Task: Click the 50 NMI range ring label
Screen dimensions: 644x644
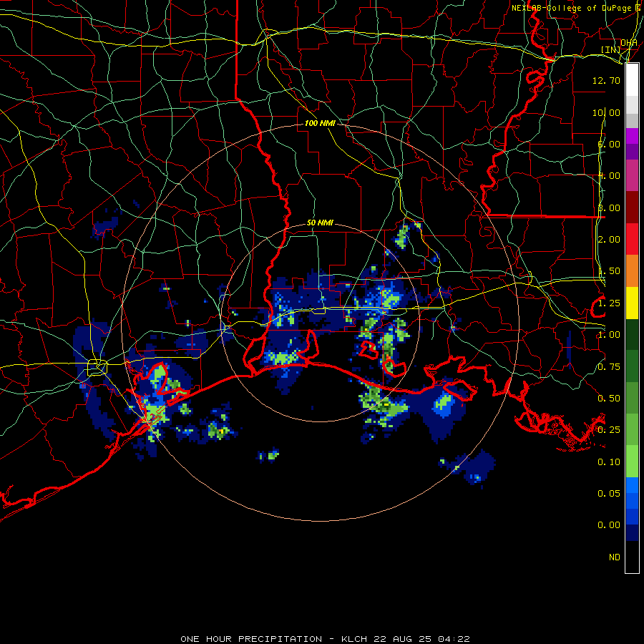Action: tap(320, 223)
